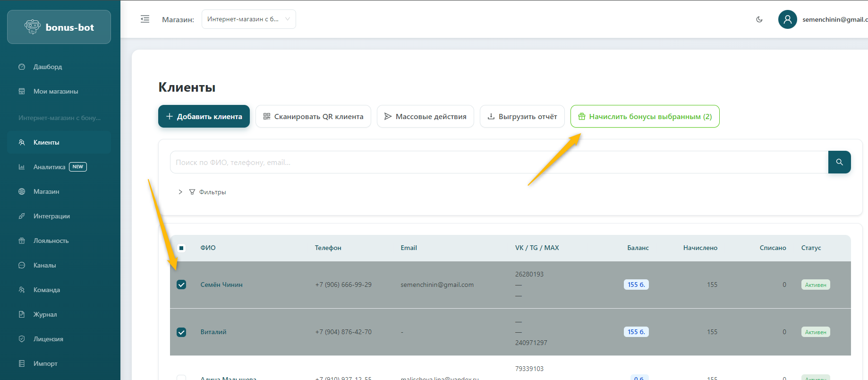Click the License shield icon
868x380 pixels.
click(x=22, y=339)
